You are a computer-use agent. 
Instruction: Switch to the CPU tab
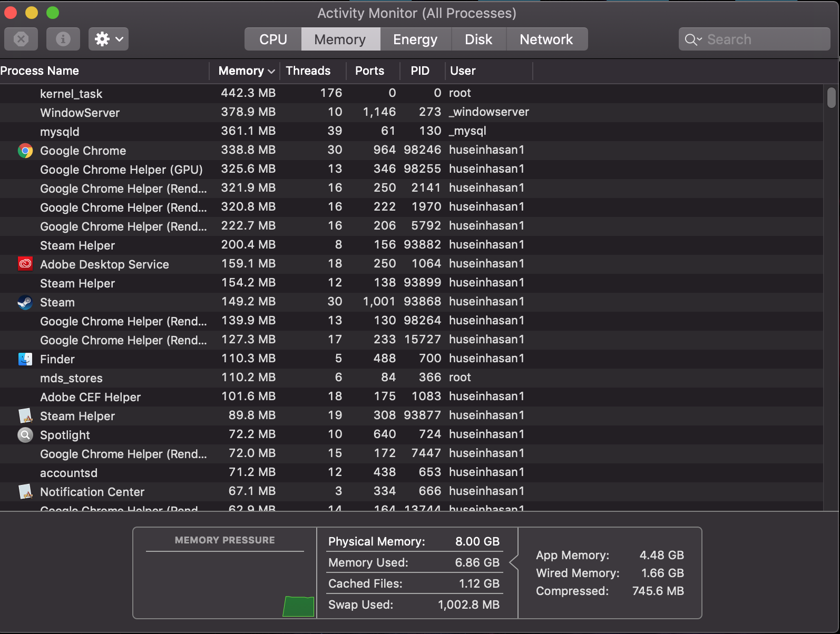tap(273, 39)
